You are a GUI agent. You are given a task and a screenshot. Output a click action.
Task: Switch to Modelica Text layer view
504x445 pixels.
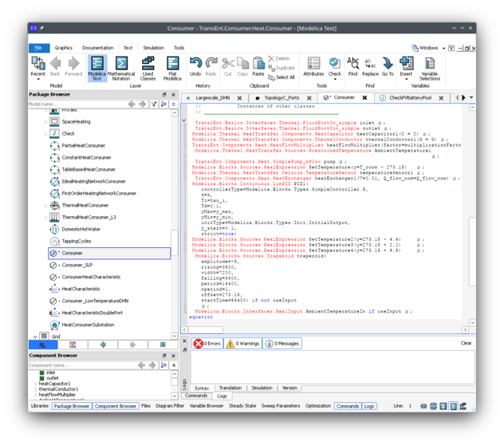click(96, 68)
